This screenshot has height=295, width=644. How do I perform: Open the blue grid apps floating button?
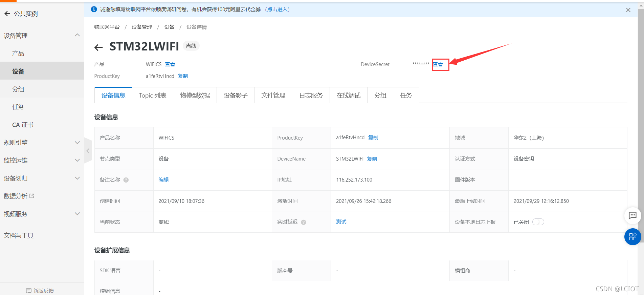coord(632,236)
